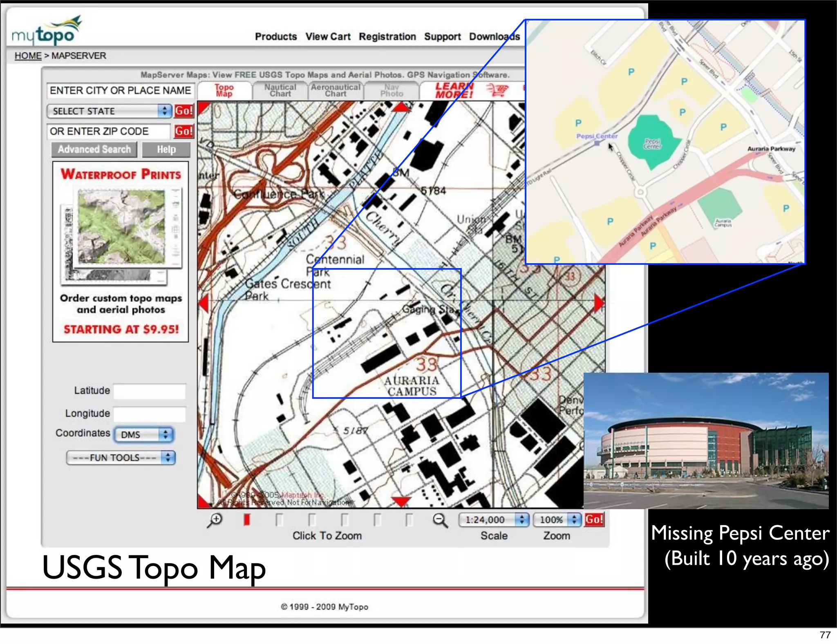Screen dimensions: 837x644
Task: Pan map northwest with top-left corner arrow
Action: click(x=204, y=108)
